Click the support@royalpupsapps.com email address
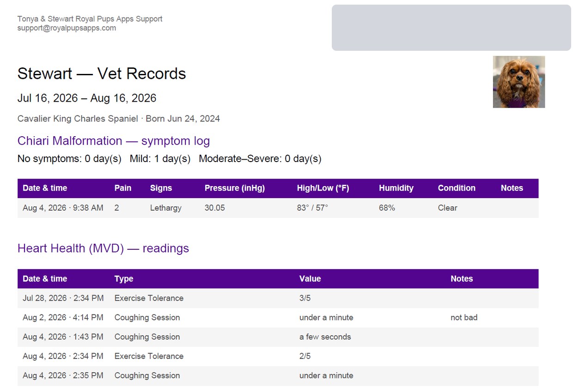The height and width of the screenshot is (392, 573). click(67, 28)
